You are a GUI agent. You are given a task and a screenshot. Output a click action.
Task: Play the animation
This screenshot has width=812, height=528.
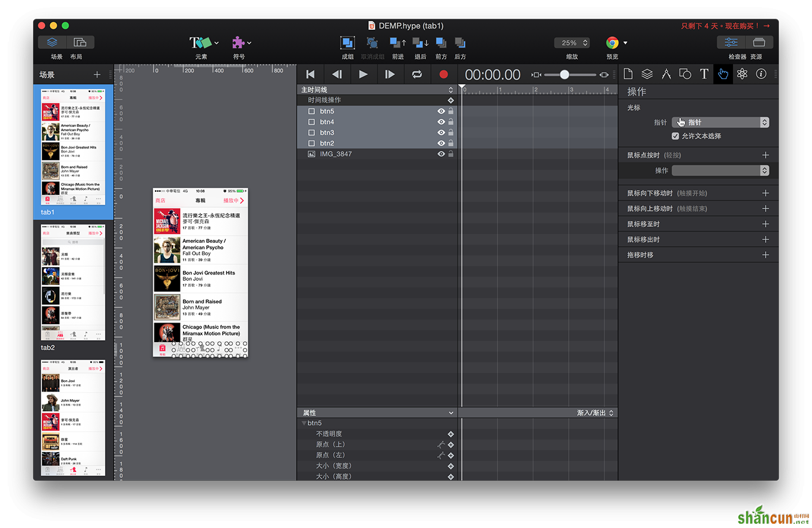click(x=364, y=74)
